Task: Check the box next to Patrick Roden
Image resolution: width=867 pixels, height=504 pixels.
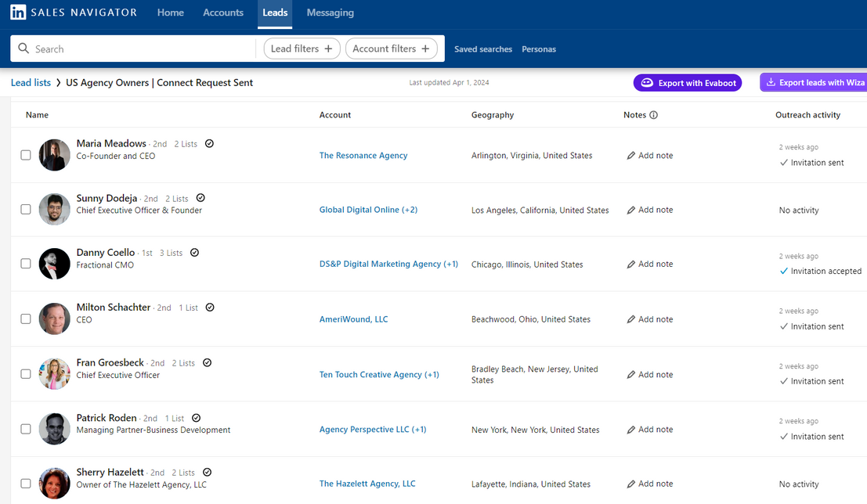Action: point(26,429)
